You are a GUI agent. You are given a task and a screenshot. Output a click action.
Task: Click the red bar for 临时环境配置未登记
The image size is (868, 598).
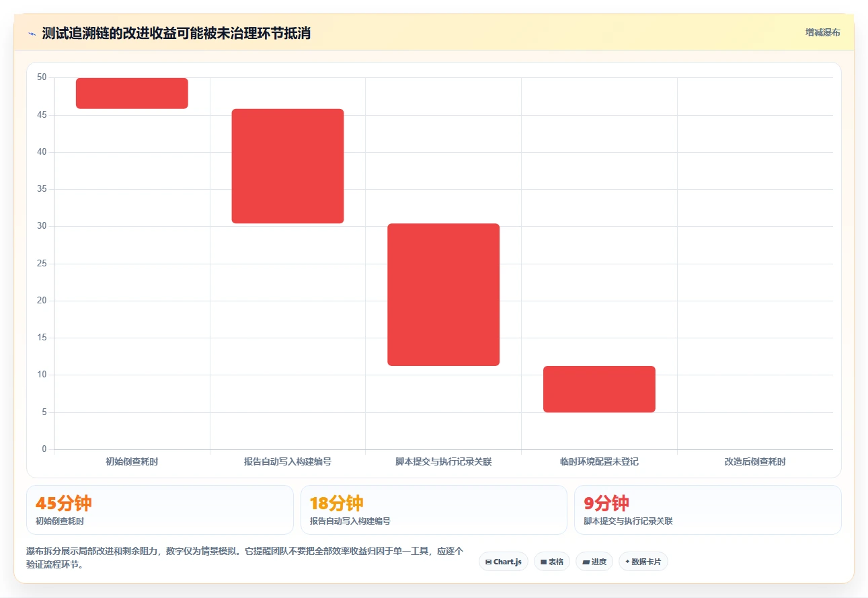[599, 389]
